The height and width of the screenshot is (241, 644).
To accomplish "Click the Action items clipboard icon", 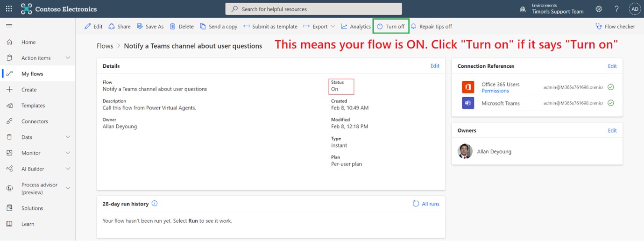I will [x=9, y=58].
